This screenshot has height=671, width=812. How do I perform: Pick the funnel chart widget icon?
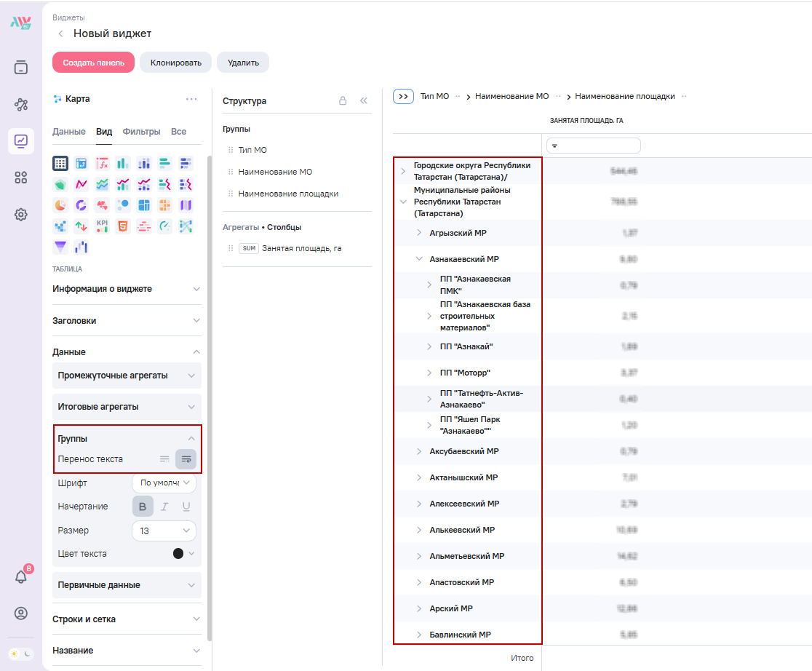(x=60, y=247)
